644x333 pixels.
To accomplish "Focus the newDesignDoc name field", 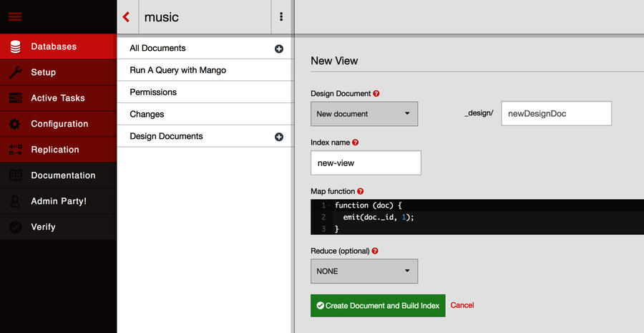I will [x=556, y=113].
